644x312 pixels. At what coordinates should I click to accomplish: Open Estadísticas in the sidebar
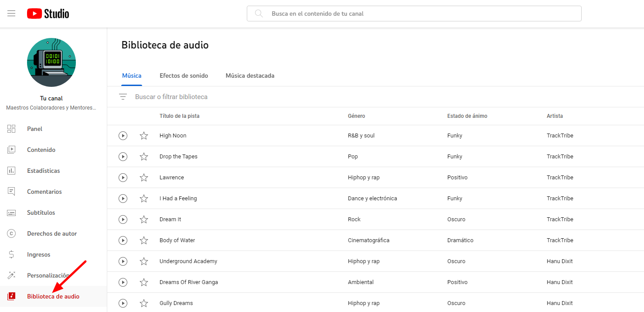[x=53, y=171]
